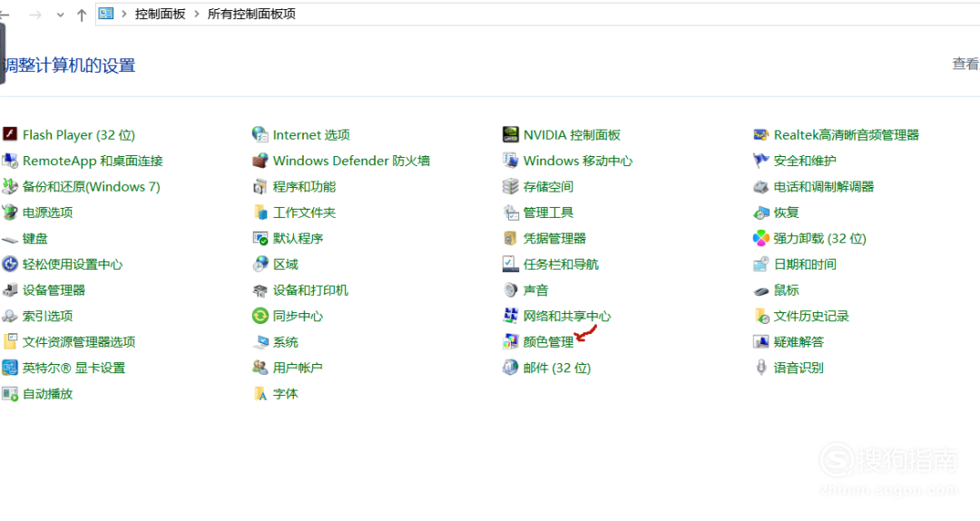Click the Internet 选项 globe icon
The image size is (980, 521).
[x=260, y=133]
